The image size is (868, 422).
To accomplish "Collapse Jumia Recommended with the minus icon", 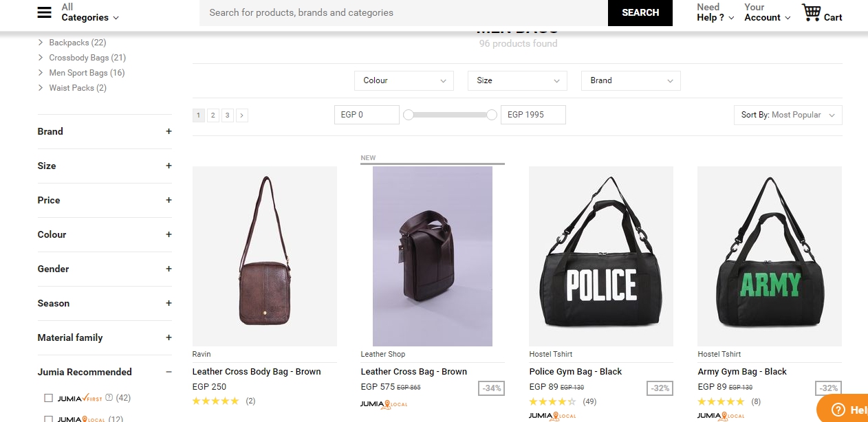I will (x=169, y=372).
